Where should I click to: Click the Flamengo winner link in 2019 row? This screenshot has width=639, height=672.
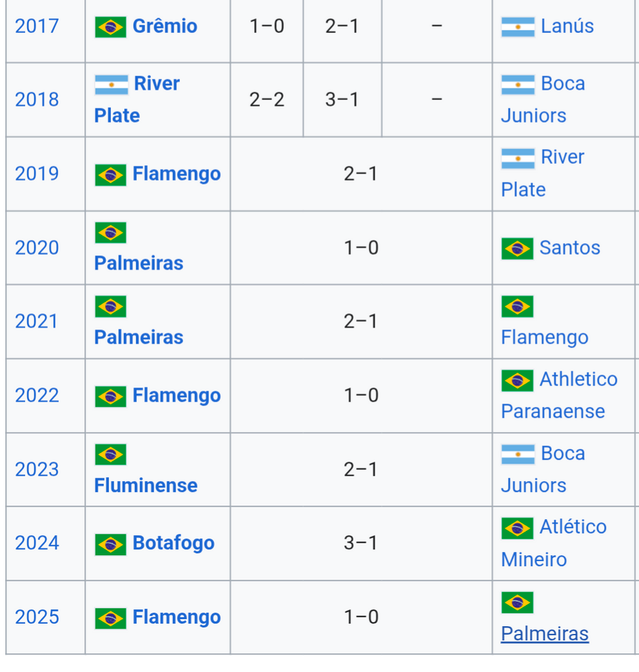pyautogui.click(x=176, y=174)
